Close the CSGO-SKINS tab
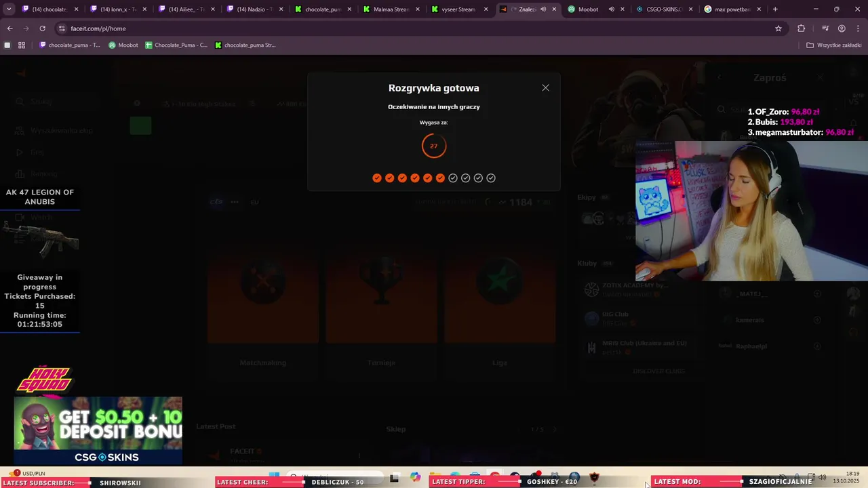The image size is (868, 488). (x=690, y=9)
